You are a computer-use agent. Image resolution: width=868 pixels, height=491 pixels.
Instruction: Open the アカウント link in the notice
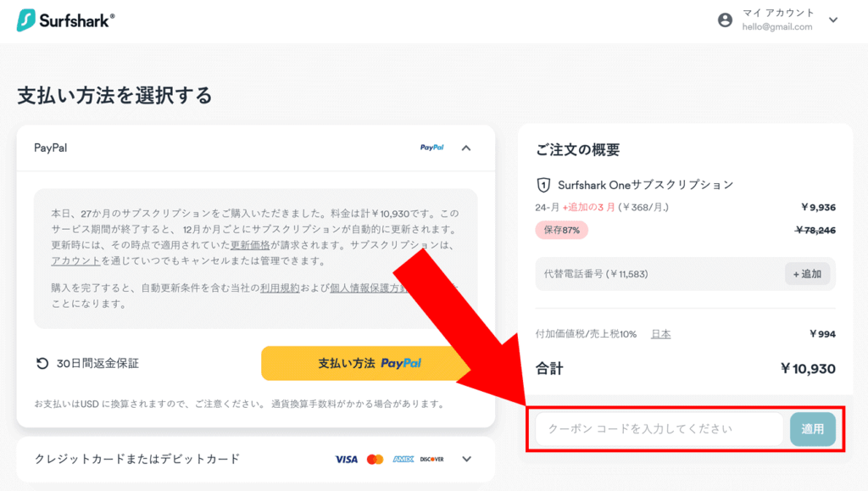point(75,260)
